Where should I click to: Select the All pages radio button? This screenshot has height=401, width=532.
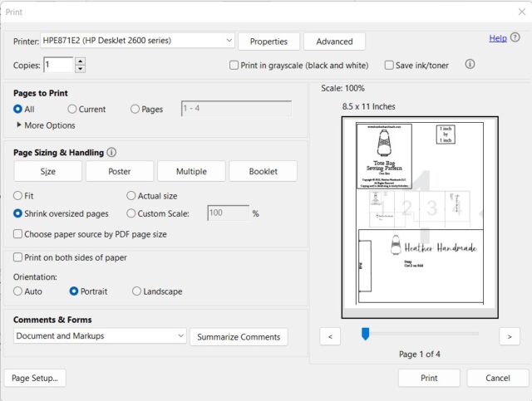17,109
